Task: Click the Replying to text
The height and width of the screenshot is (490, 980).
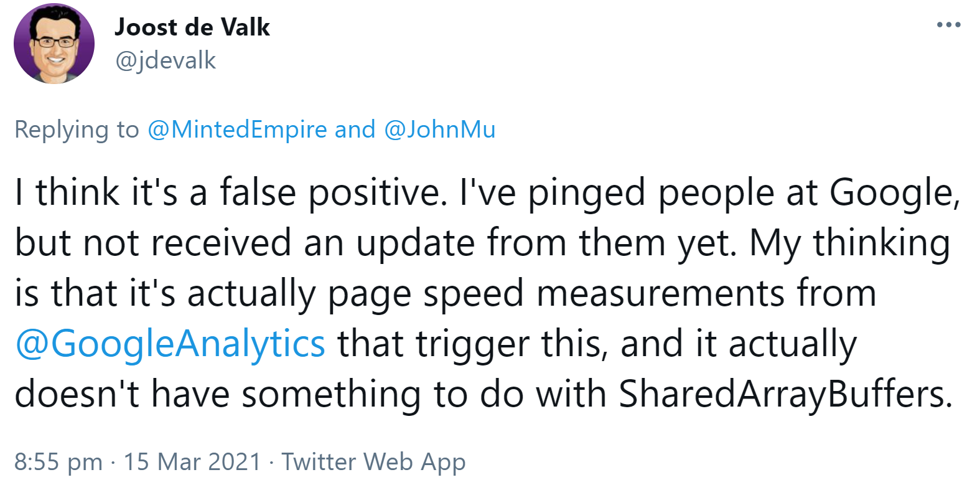Action: click(75, 130)
